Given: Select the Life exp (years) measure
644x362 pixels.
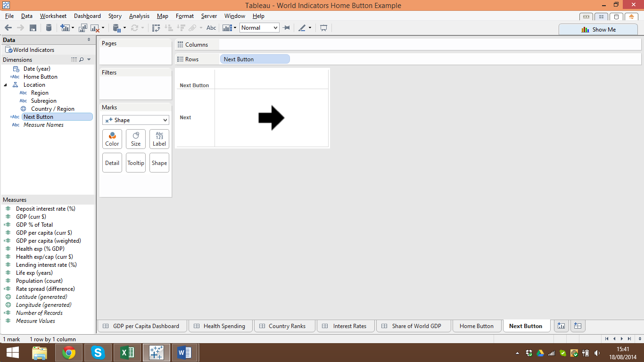Looking at the screenshot, I should coord(34,273).
